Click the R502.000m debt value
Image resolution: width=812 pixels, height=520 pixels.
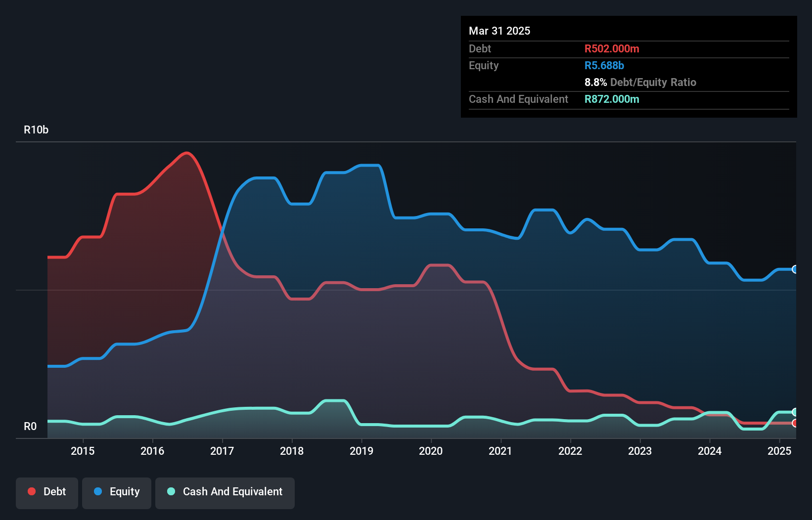click(612, 48)
